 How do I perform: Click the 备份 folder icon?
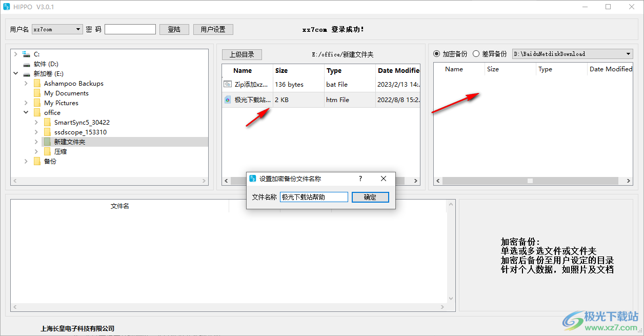(37, 161)
